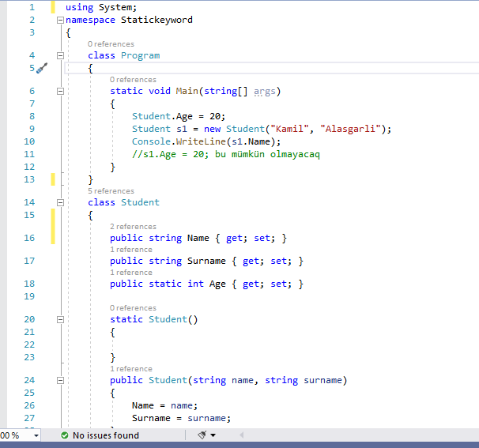The image size is (479, 448).
Task: Click 'Console' on line 10
Action: pos(151,141)
